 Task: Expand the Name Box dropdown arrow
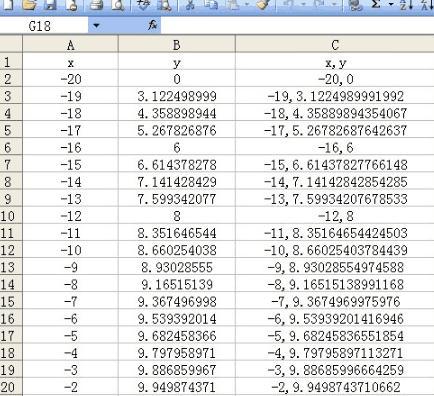point(96,25)
